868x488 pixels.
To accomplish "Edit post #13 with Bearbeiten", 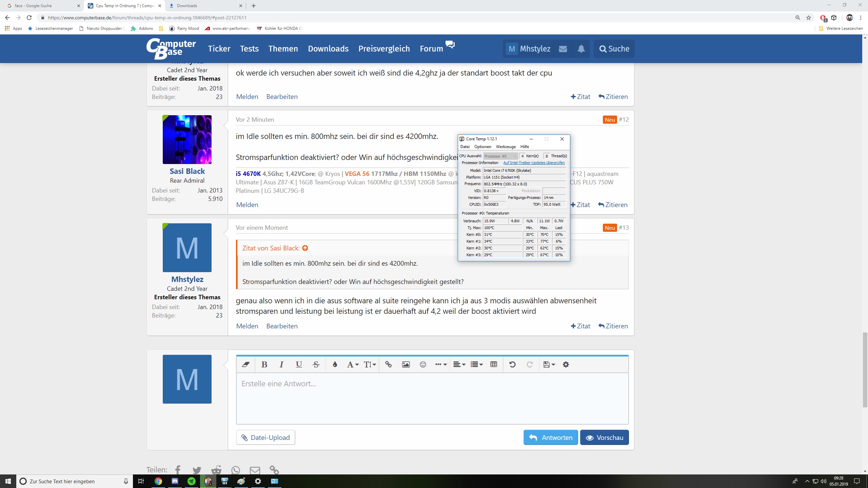I will (282, 326).
